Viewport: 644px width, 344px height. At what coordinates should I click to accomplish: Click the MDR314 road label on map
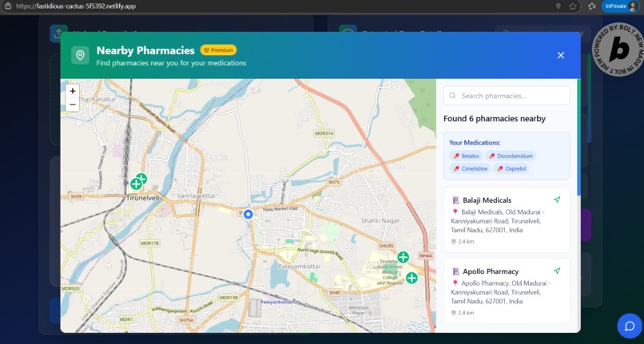tap(324, 133)
